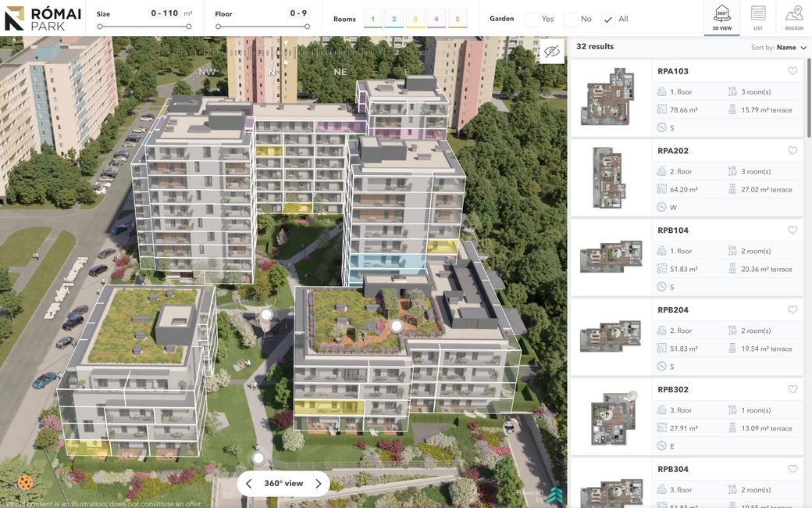Click the '32 results' count text
Screen dimensions: 812x508
coord(594,47)
